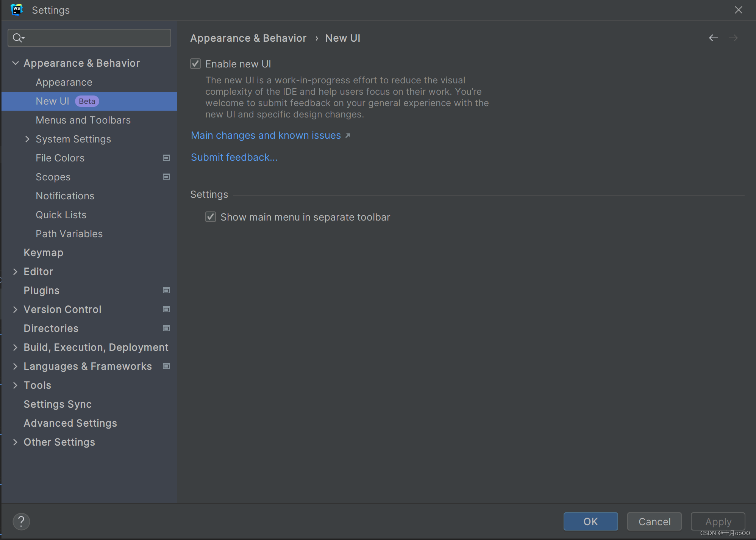Screen dimensions: 756x540
Task: Click project-level icon beside File Colors
Action: click(166, 158)
